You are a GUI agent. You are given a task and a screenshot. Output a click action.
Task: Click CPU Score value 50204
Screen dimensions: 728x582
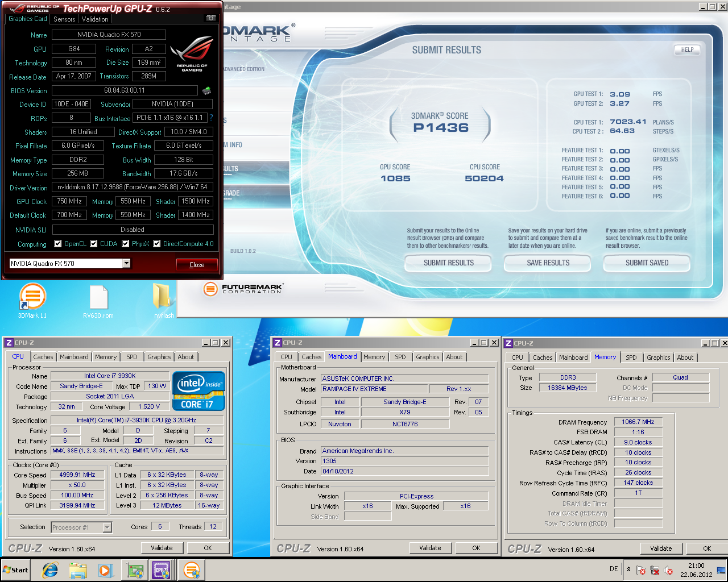pos(485,178)
